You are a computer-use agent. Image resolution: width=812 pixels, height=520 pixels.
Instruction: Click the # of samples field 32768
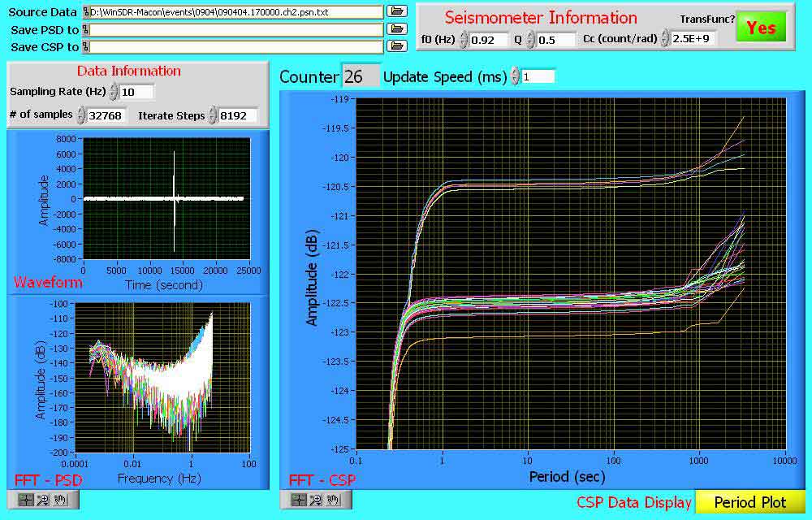click(x=106, y=115)
